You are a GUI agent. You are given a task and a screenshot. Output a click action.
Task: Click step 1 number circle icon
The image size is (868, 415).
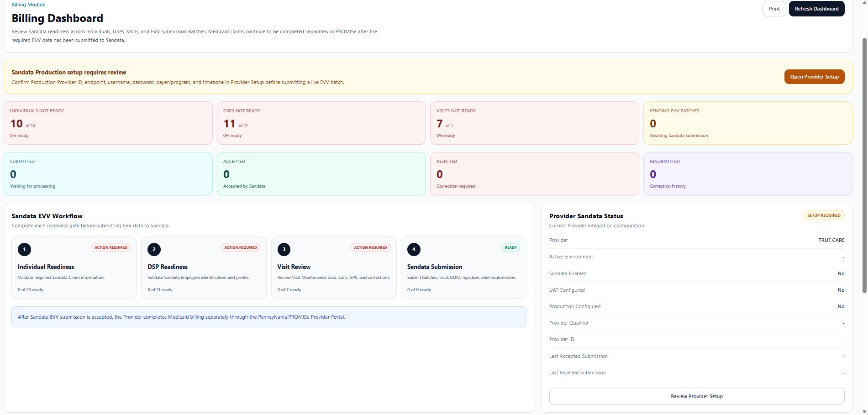24,249
